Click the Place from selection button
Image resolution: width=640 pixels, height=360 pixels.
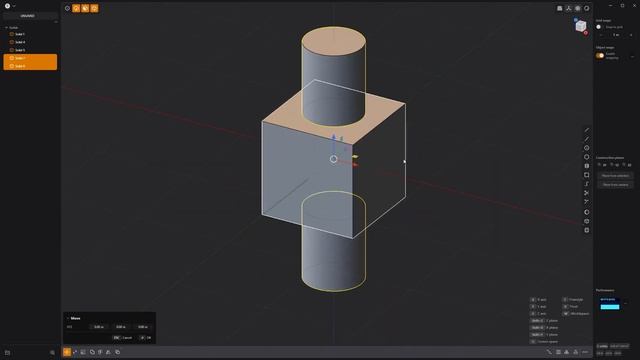(615, 176)
